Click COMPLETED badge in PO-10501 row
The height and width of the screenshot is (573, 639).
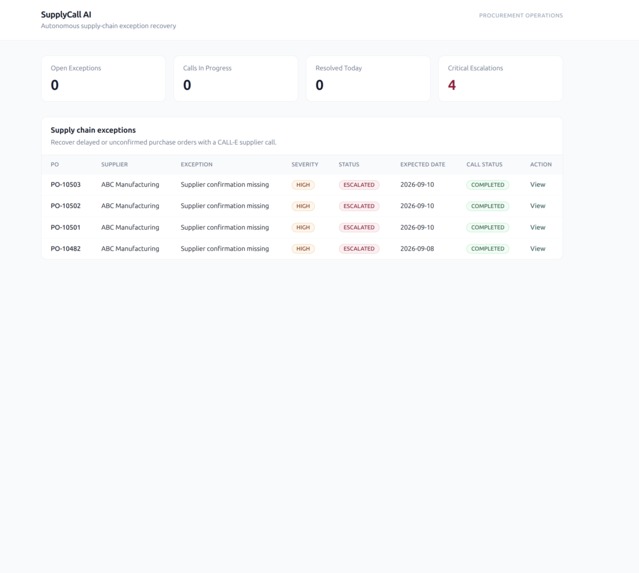[488, 227]
